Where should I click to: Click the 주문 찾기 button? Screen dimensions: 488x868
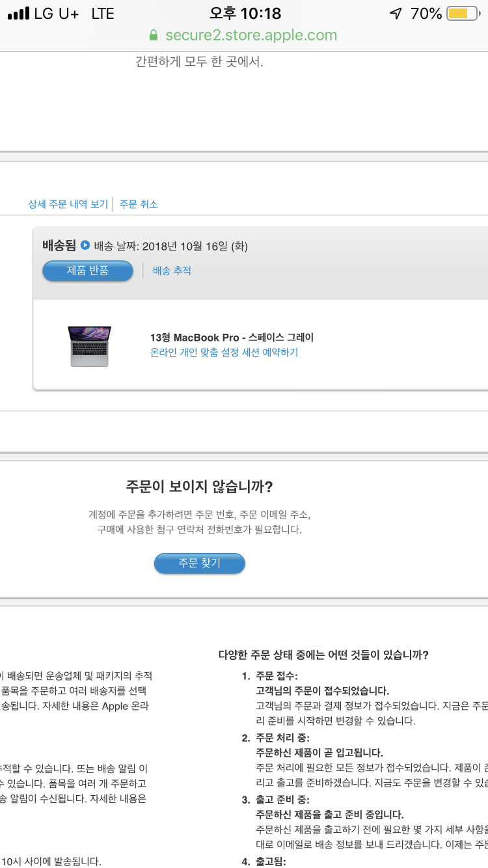click(x=200, y=563)
